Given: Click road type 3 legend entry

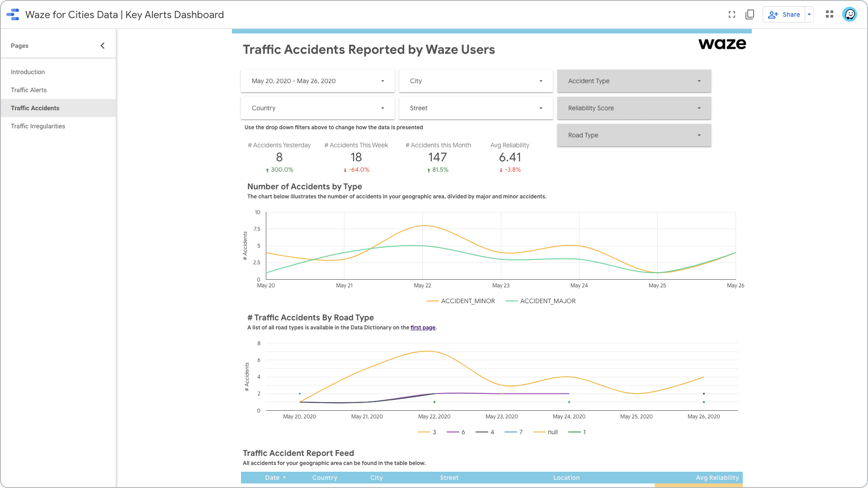Looking at the screenshot, I should tap(427, 432).
